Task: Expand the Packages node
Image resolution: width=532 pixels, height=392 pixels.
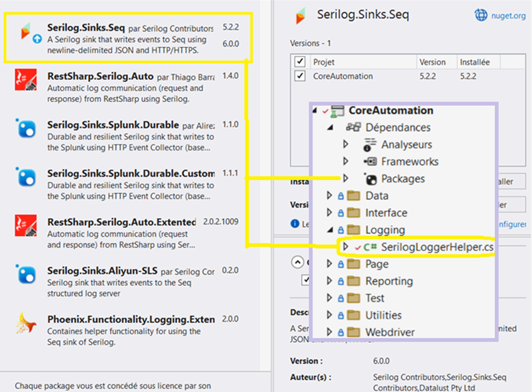Action: [x=346, y=179]
